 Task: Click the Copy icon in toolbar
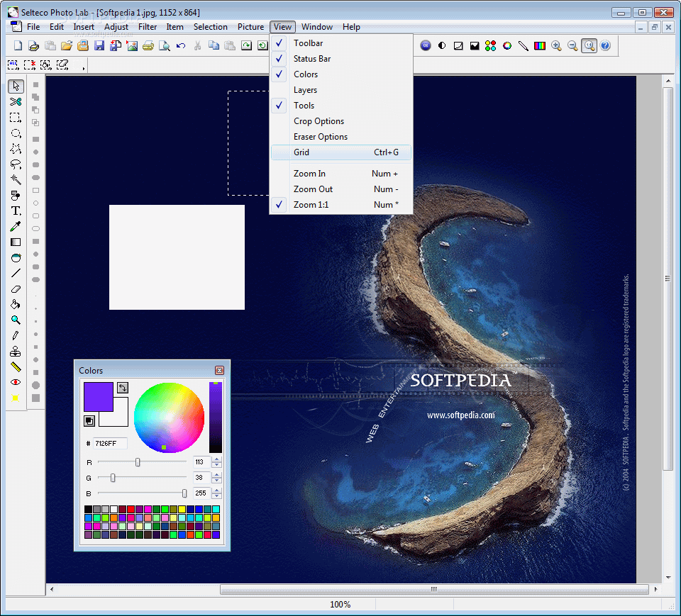[214, 45]
